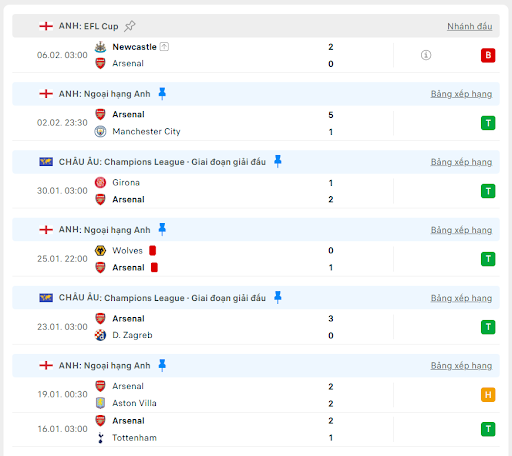Open Bảng xếp hạng for first Ngoại hạng Anh
The width and height of the screenshot is (512, 456).
pos(461,94)
